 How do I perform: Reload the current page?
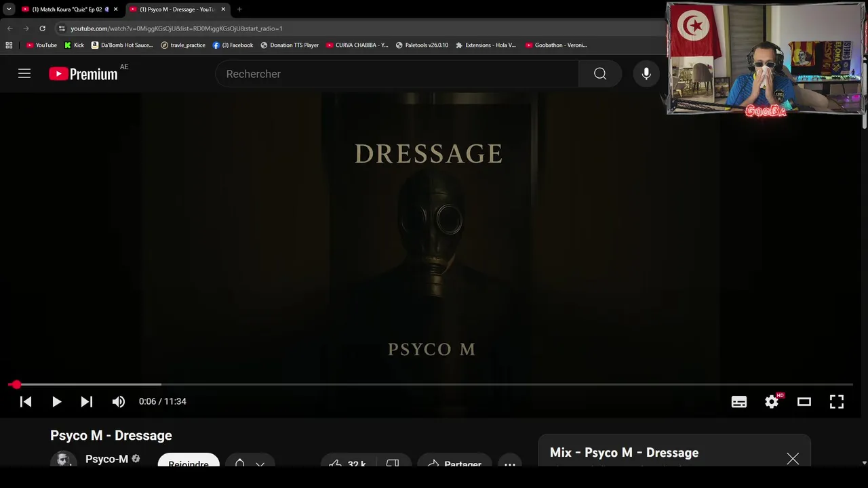pyautogui.click(x=42, y=28)
